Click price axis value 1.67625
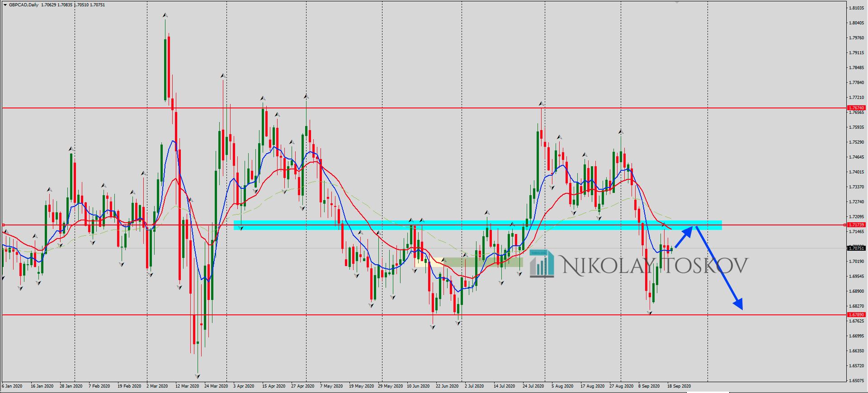The width and height of the screenshot is (868, 393). (x=856, y=321)
